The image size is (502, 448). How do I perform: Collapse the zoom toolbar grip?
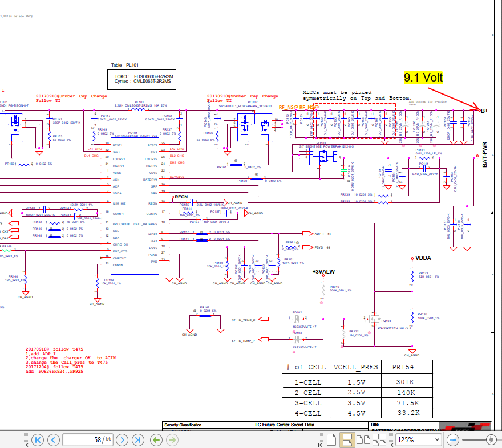coord(391,440)
